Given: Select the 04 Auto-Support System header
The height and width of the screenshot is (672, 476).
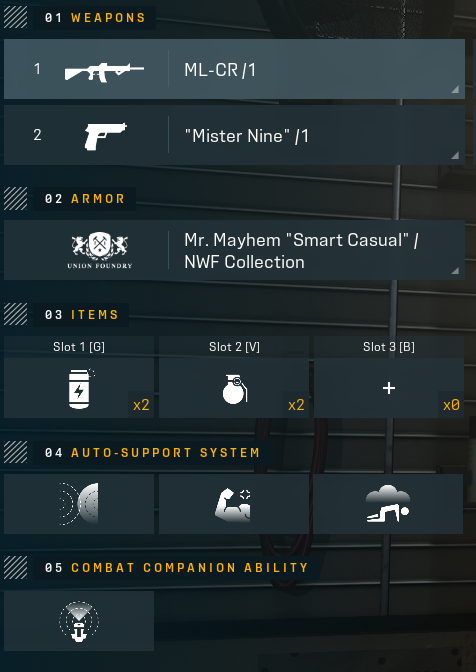Looking at the screenshot, I should pyautogui.click(x=152, y=453).
